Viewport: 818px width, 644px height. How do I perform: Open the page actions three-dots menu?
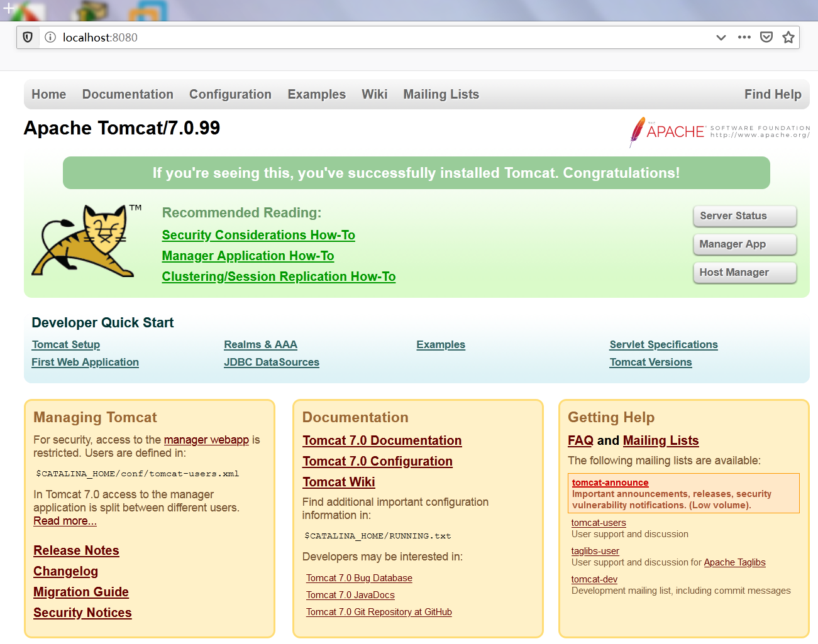click(x=744, y=37)
